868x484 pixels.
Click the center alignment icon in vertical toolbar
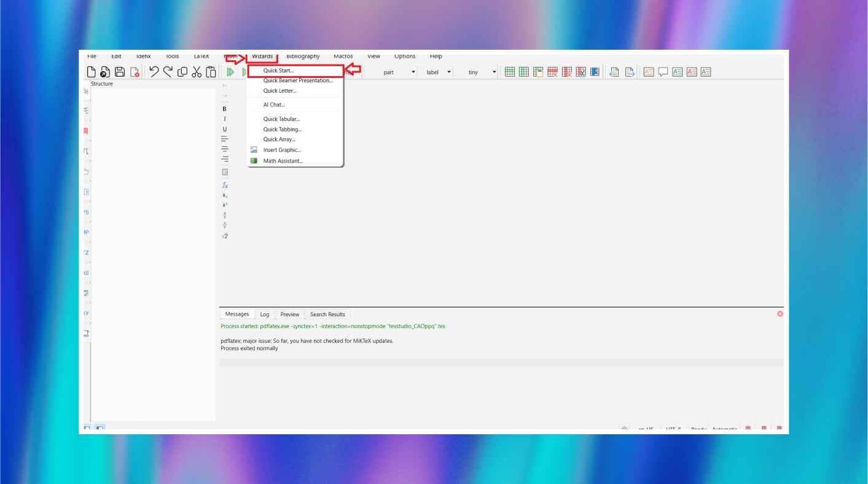coord(224,149)
